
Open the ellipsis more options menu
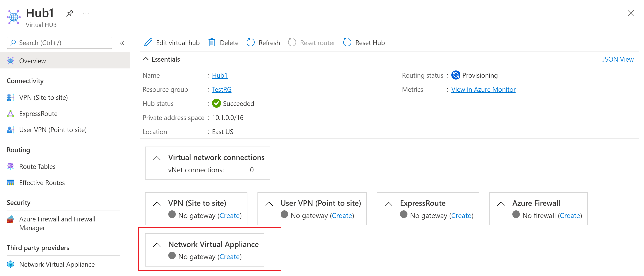pos(86,13)
